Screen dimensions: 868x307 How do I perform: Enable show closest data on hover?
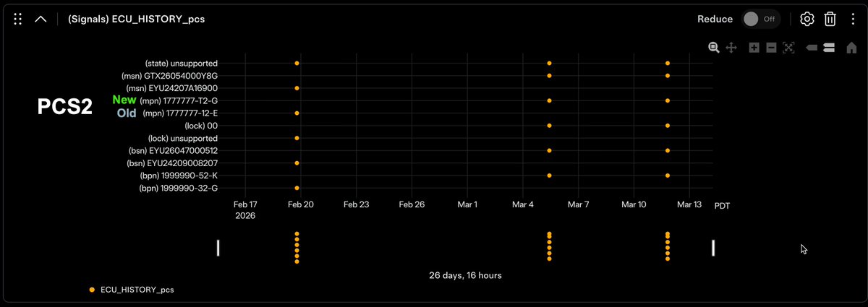[812, 48]
